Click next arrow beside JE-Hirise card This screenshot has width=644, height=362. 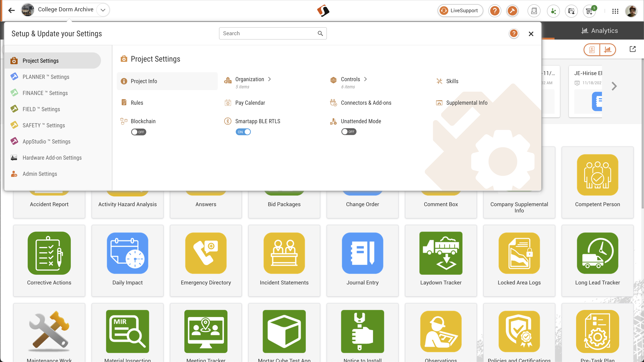point(614,86)
